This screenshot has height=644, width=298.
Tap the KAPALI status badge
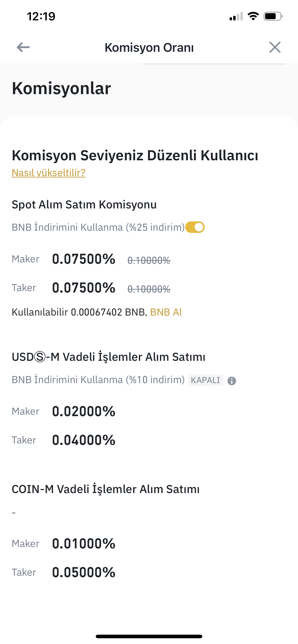coord(205,380)
